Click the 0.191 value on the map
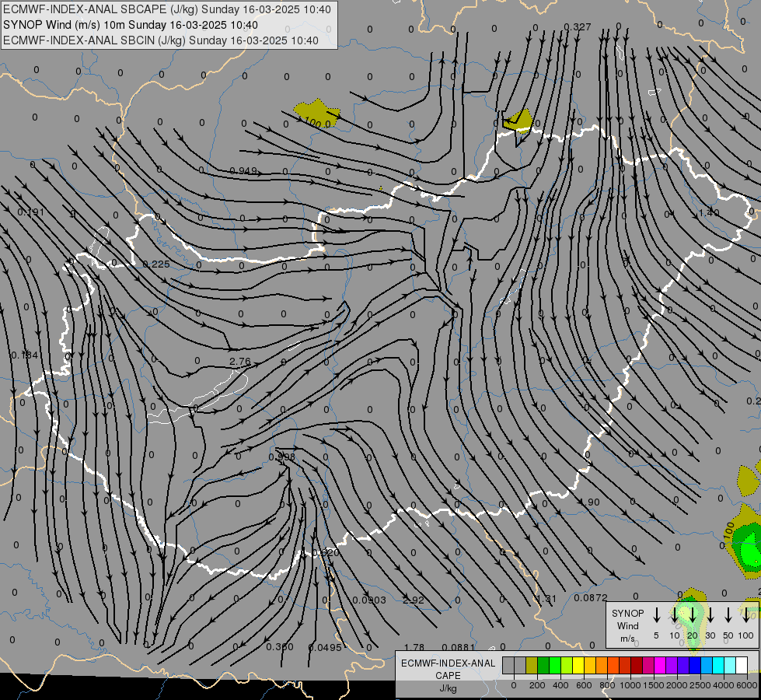This screenshot has height=700, width=761. pyautogui.click(x=30, y=212)
